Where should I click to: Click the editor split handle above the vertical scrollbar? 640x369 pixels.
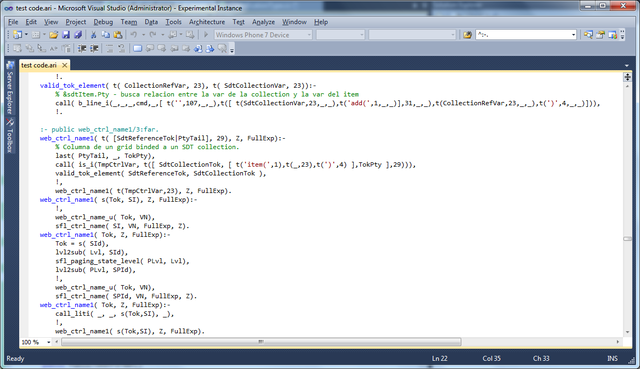tap(627, 77)
